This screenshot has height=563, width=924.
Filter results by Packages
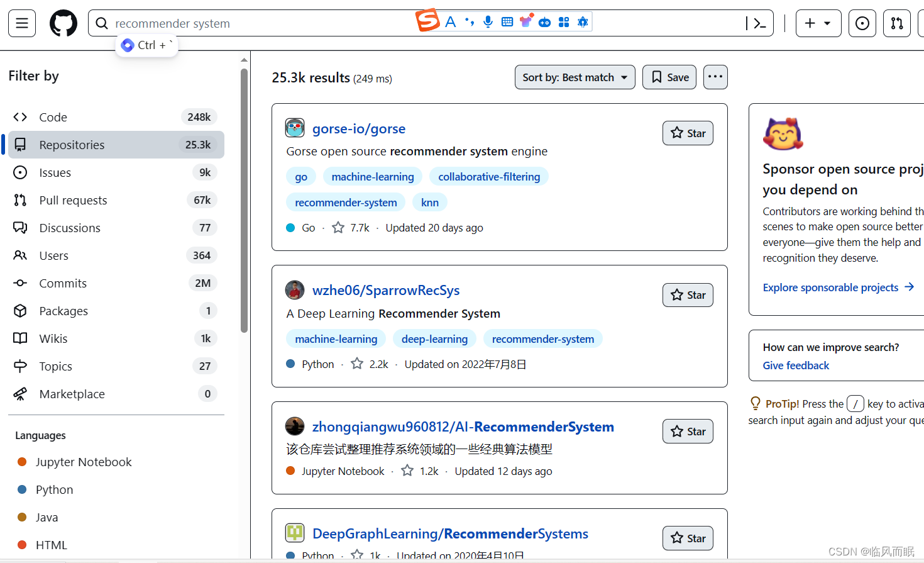(116, 311)
